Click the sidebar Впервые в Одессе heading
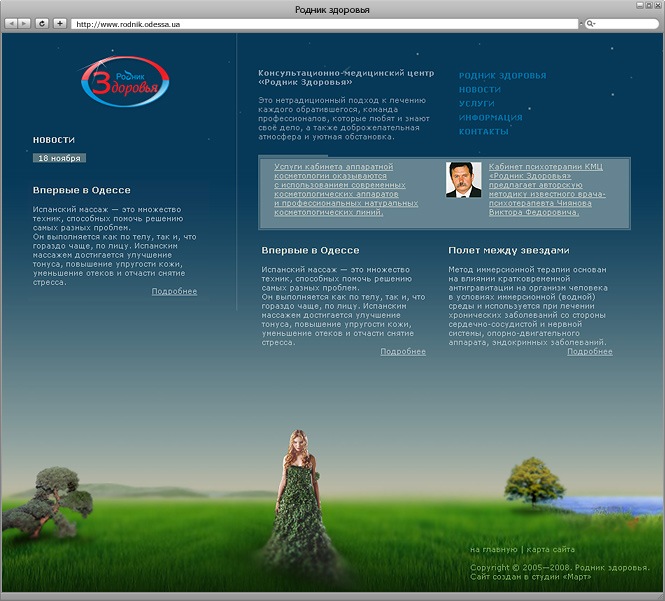665x601 pixels. click(81, 190)
